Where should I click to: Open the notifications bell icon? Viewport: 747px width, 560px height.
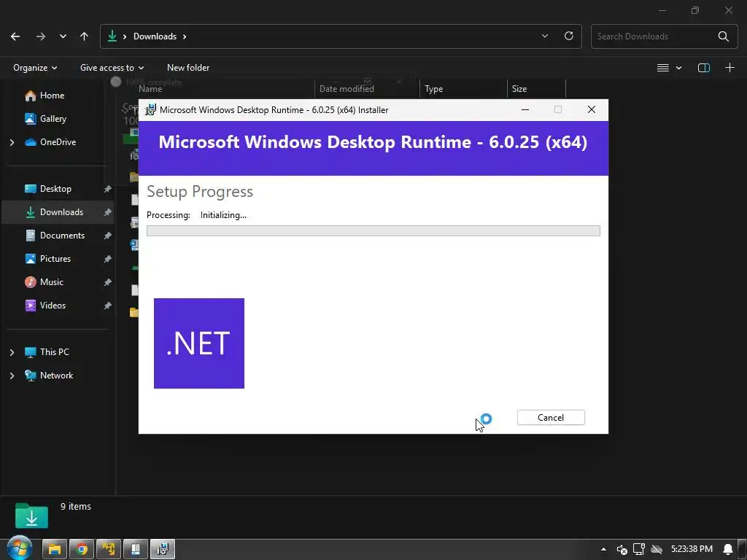pos(728,550)
